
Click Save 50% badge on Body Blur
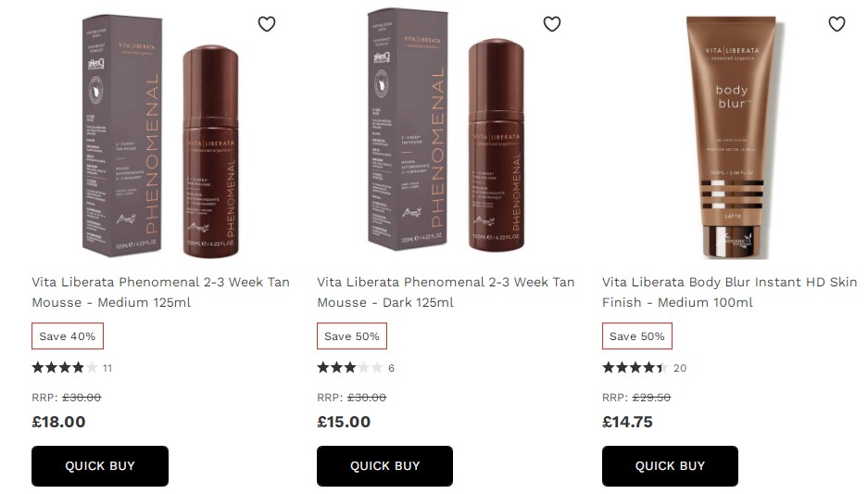point(637,336)
